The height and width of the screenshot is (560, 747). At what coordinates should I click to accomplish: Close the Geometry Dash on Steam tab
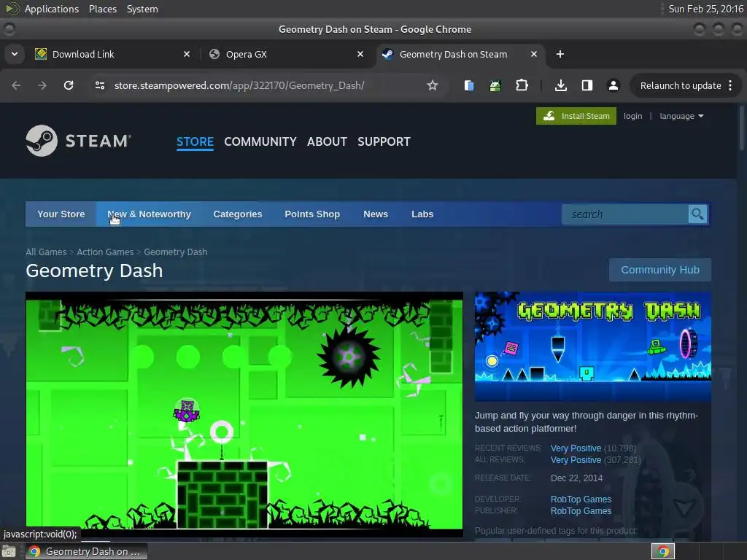534,54
